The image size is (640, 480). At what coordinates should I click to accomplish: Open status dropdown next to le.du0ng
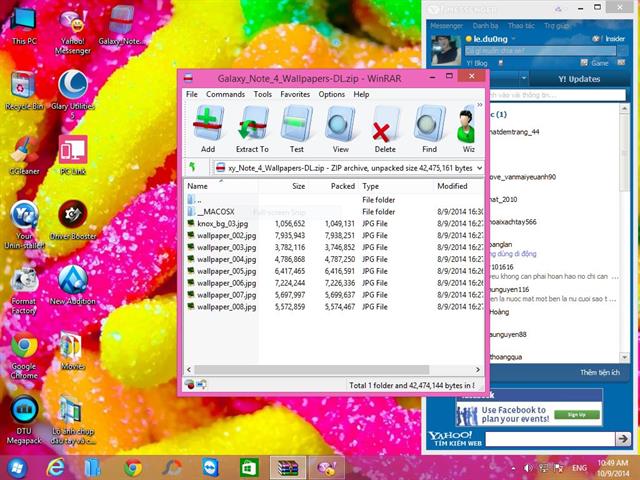coord(514,39)
